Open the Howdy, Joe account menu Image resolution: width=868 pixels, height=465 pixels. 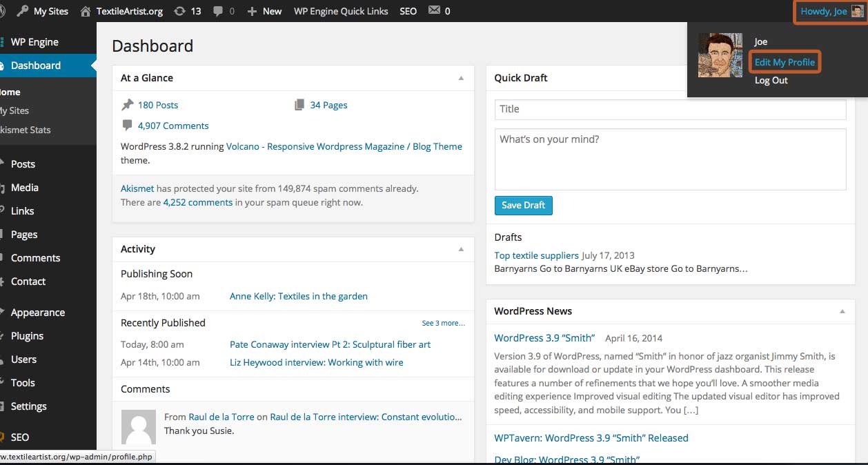(x=830, y=11)
